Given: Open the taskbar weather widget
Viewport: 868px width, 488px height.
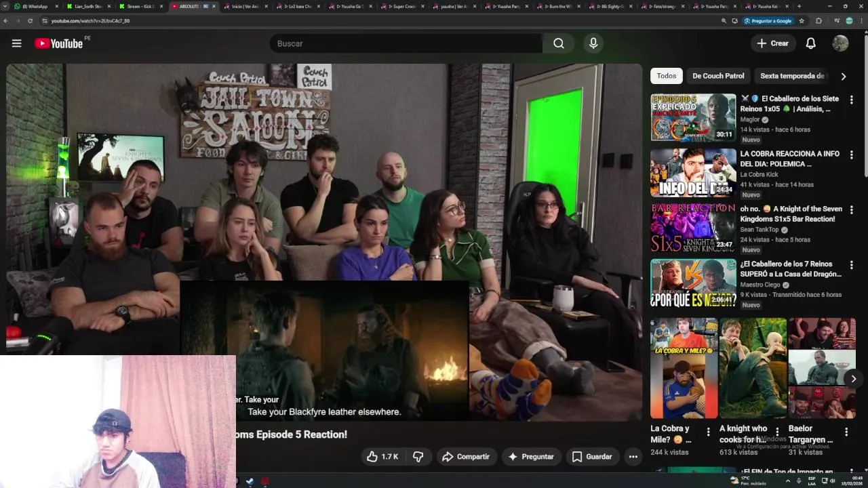Looking at the screenshot, I should click(x=747, y=481).
